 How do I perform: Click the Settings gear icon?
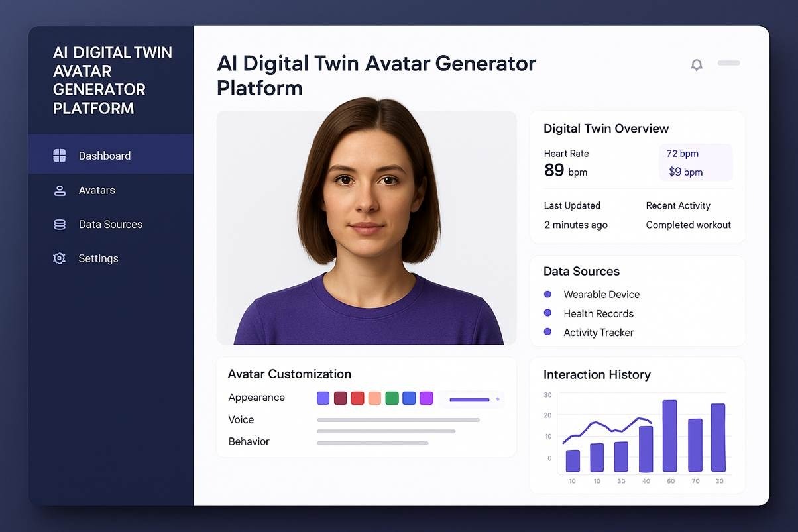60,258
